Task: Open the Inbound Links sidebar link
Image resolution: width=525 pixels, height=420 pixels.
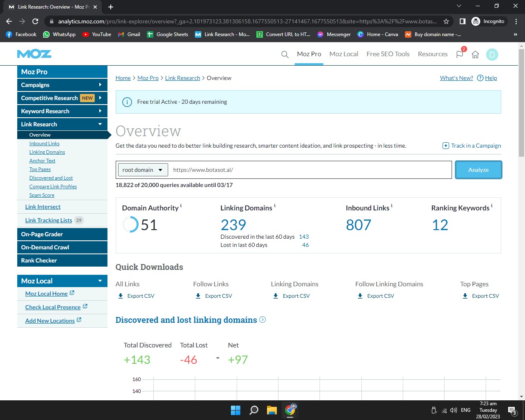Action: pos(44,144)
